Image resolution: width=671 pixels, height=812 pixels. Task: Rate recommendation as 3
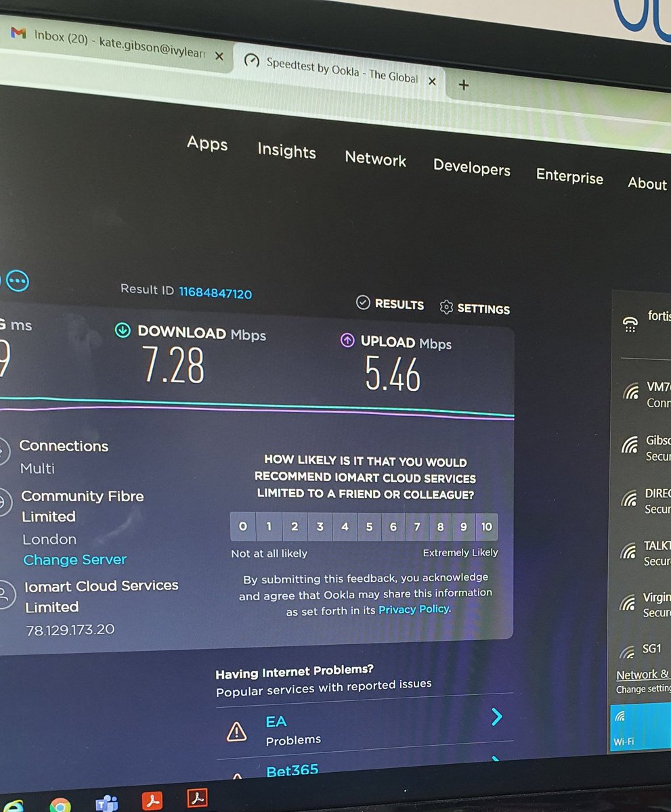pyautogui.click(x=320, y=526)
